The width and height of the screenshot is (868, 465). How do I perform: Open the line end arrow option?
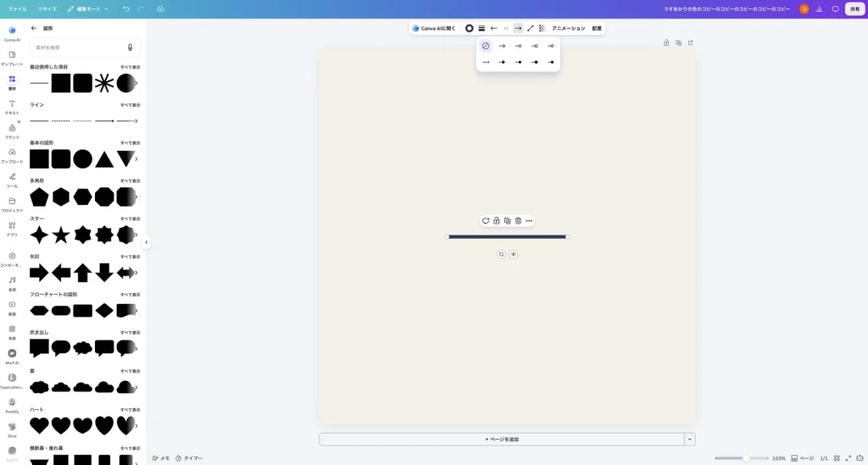coord(518,28)
